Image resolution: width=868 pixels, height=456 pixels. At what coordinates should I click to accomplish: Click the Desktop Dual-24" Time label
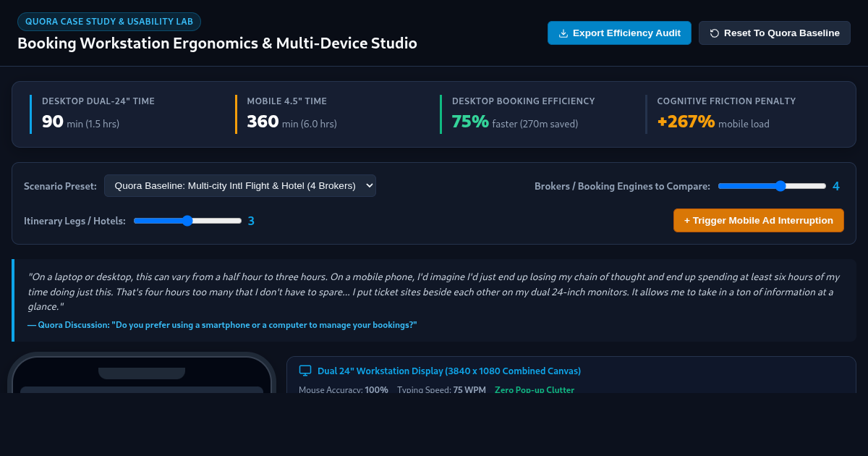(98, 101)
